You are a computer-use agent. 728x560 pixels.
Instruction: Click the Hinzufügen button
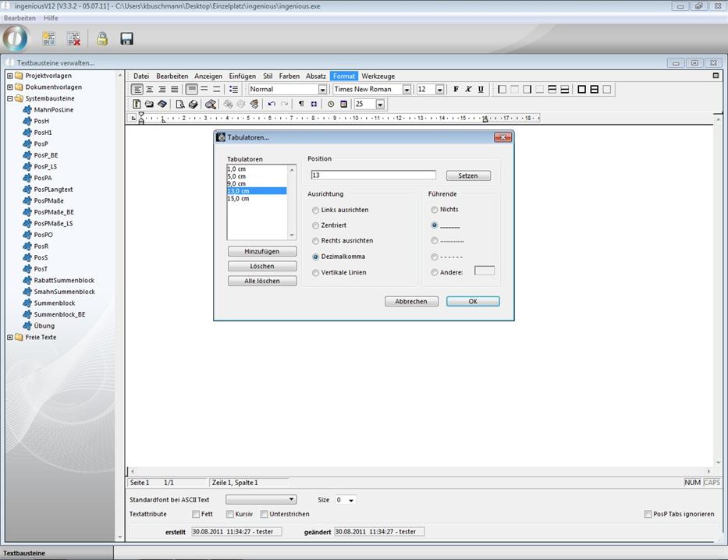[262, 251]
